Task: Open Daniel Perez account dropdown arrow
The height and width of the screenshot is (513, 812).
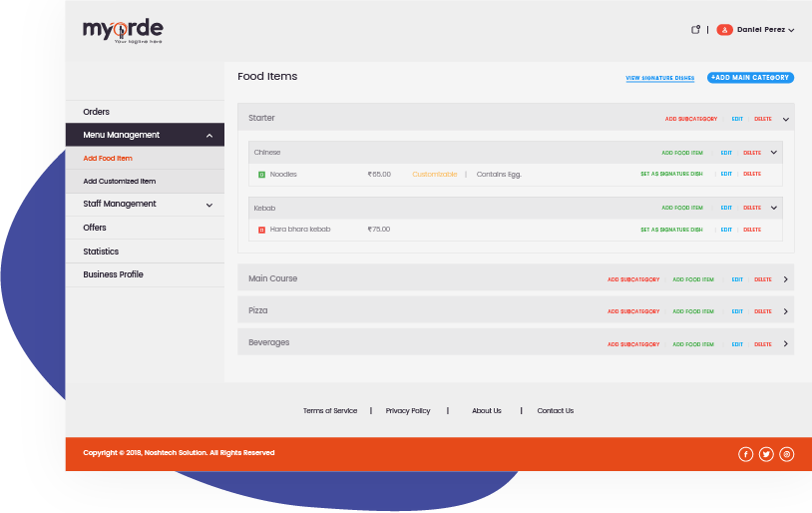Action: [x=791, y=31]
